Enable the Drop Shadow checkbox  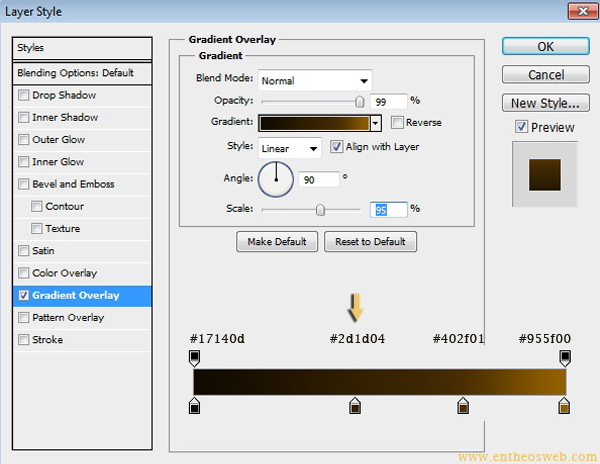24,96
